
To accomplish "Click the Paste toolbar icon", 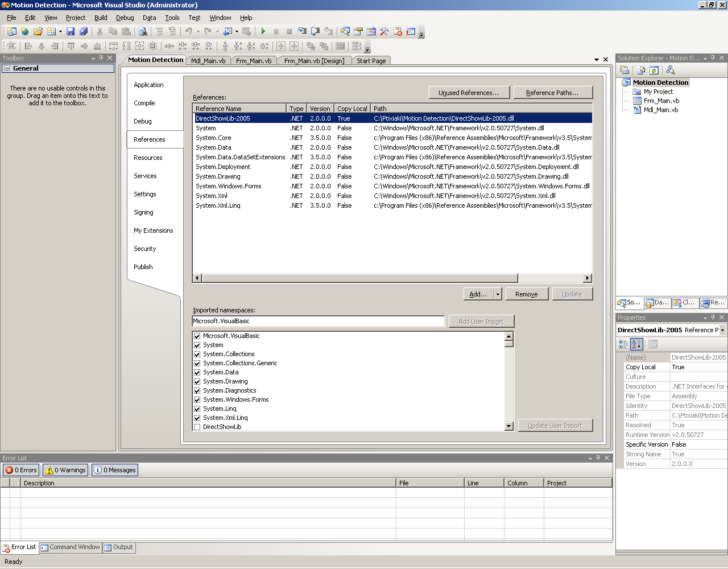I will pyautogui.click(x=126, y=31).
